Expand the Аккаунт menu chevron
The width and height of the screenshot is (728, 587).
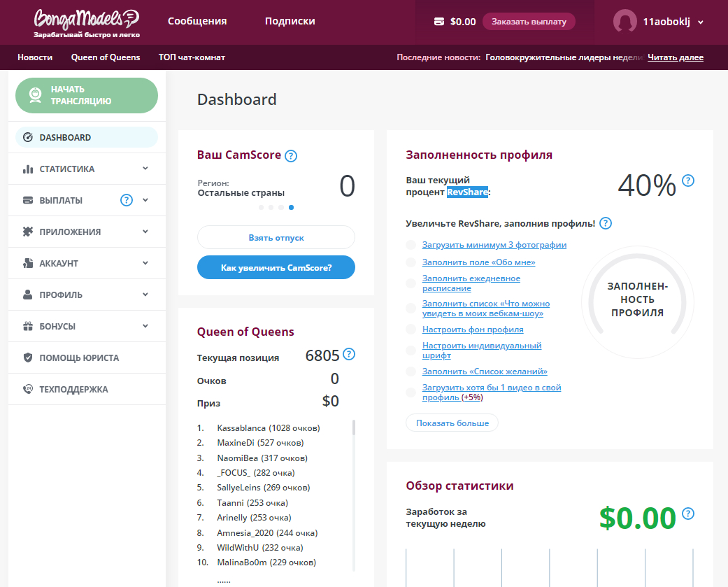tap(145, 263)
